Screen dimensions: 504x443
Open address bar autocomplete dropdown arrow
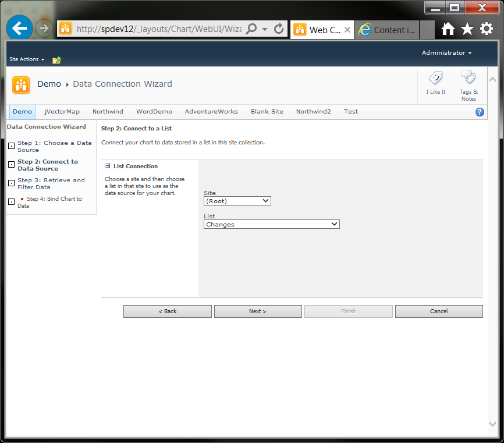(x=265, y=29)
